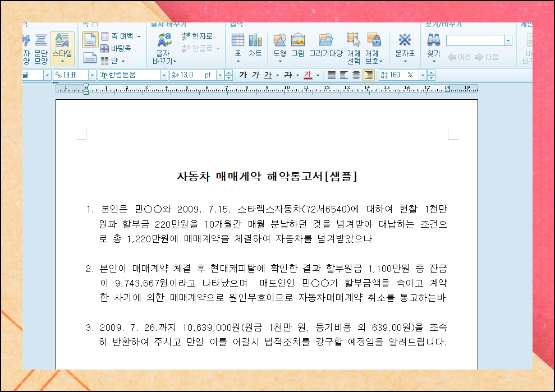555x392 pixels.
Task: Activate 개체 선택 object select tool
Action: click(x=354, y=48)
